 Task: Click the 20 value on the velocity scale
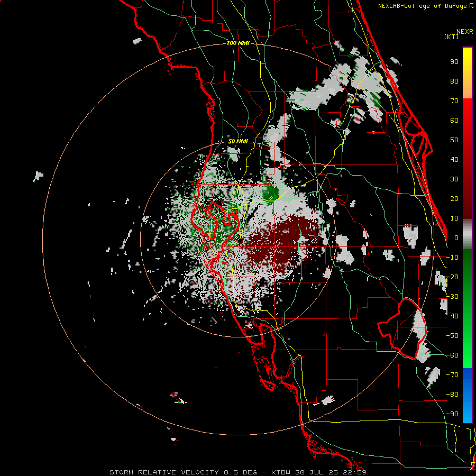coord(454,199)
